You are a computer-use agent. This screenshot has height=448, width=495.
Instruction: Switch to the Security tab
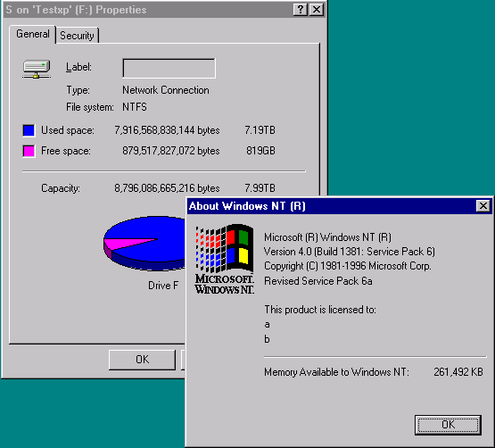point(77,36)
